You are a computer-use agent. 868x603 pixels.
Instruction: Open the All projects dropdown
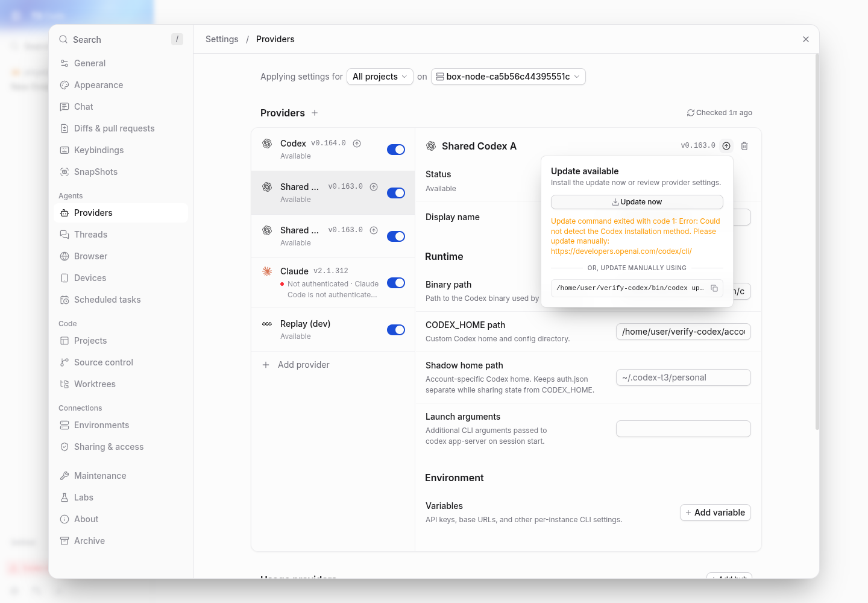380,77
